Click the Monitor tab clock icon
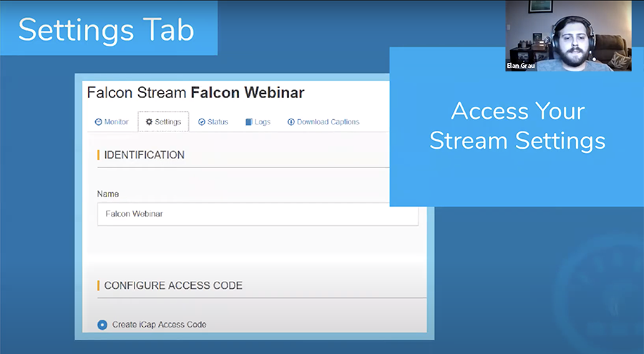The width and height of the screenshot is (644, 354). coord(99,122)
